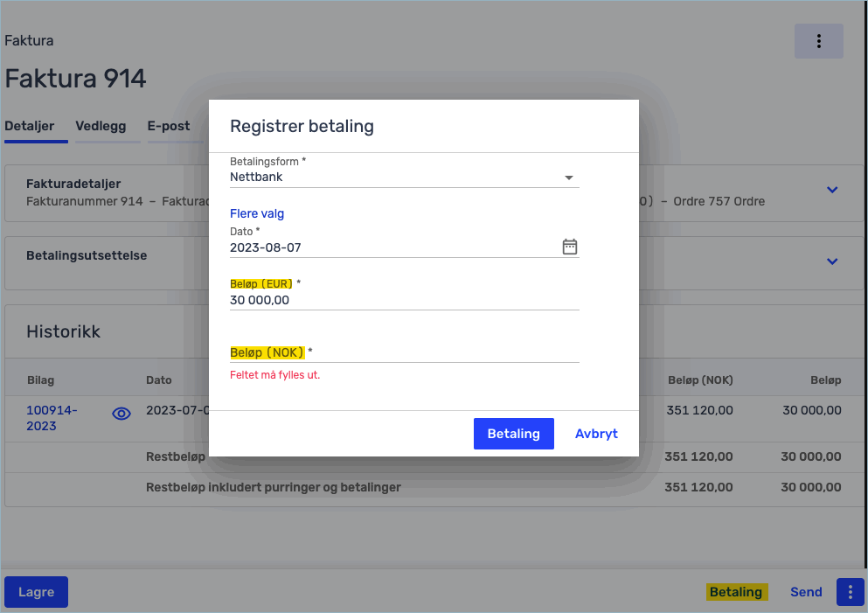The height and width of the screenshot is (613, 868).
Task: Expand the Betalingsutsettelse section chevron
Action: click(832, 261)
